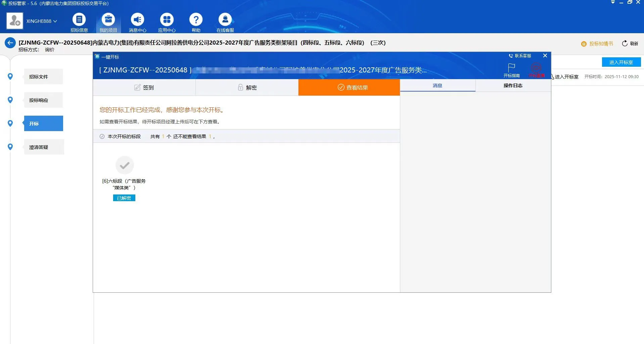This screenshot has height=344, width=644.
Task: 打开在线客服
Action: click(225, 22)
